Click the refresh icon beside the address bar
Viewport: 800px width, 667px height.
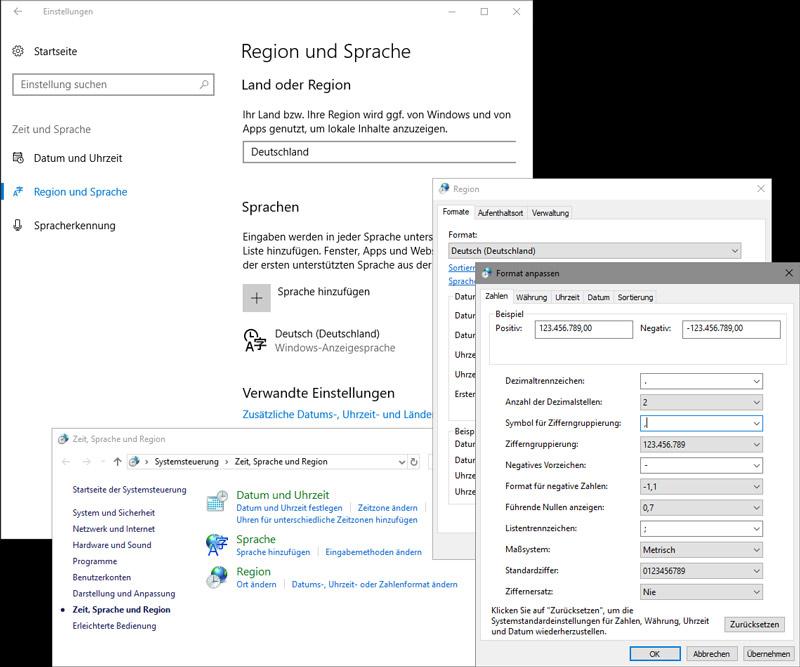(x=414, y=462)
